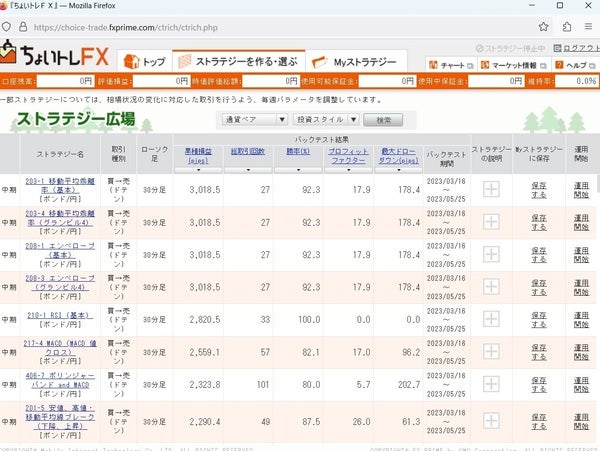Open strategy 201-5 安値、高値・移動平均線ブレーク link
The image size is (600, 451).
[x=60, y=417]
